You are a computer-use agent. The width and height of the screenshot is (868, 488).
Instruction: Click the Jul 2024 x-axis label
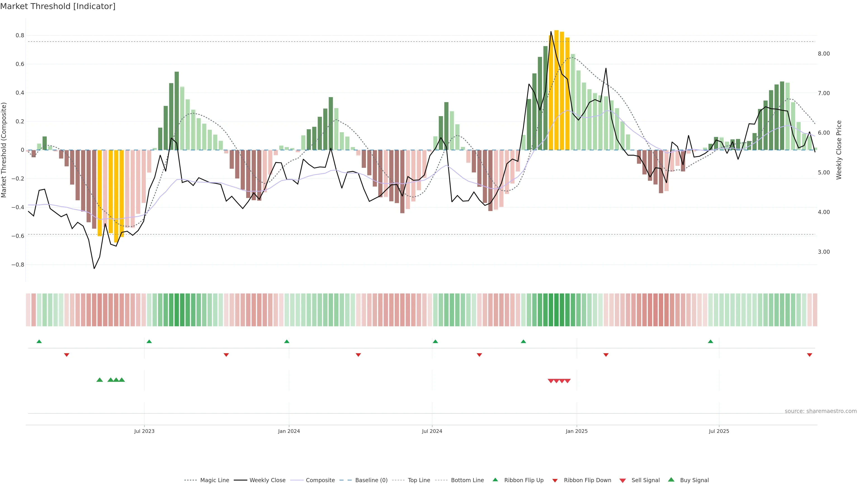tap(432, 431)
